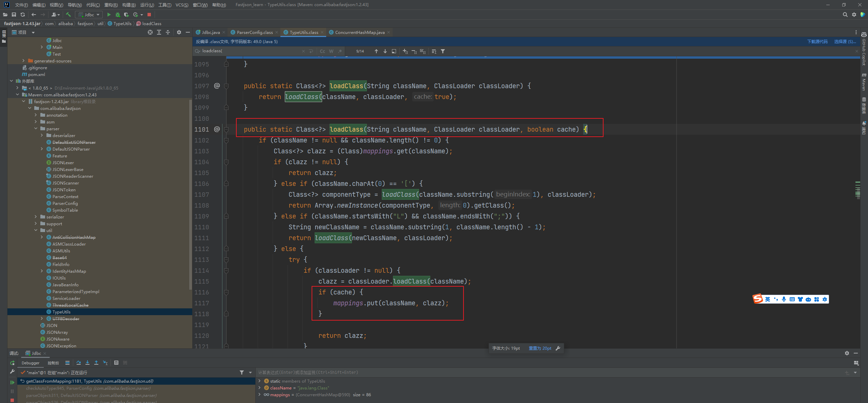Image resolution: width=868 pixels, height=403 pixels.
Task: Toggle Regex (.*) option in search bar
Action: (x=340, y=51)
